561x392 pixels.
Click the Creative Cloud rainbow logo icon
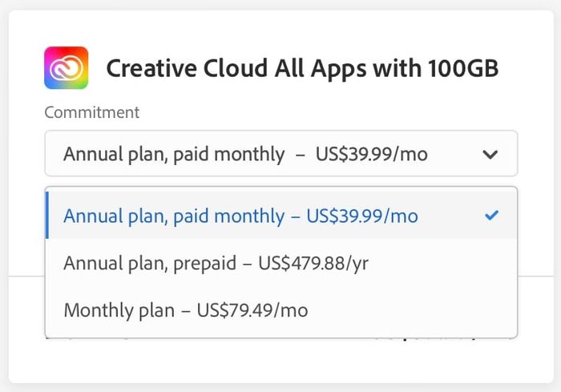[67, 67]
